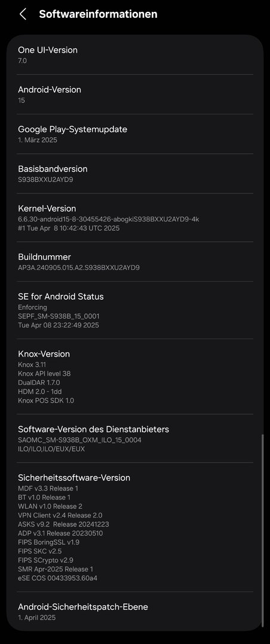The height and width of the screenshot is (644, 270).
Task: Tap the Kernel-Version entry
Action: coord(135,218)
